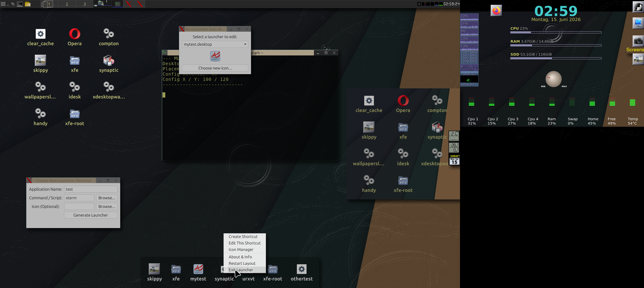Image resolution: width=644 pixels, height=288 pixels.
Task: Open synaptic in the left desktop icon grid
Action: [x=109, y=60]
